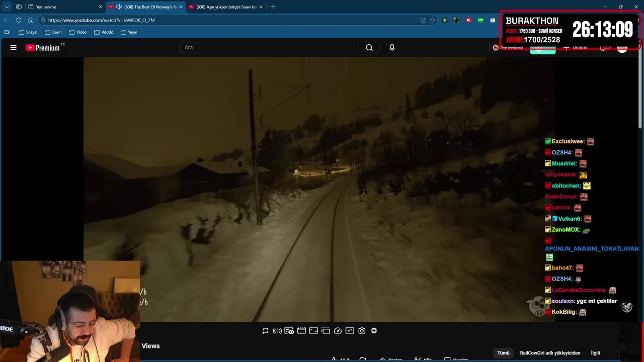Select the İlgili filter chip
The width and height of the screenshot is (644, 362).
[x=595, y=353]
